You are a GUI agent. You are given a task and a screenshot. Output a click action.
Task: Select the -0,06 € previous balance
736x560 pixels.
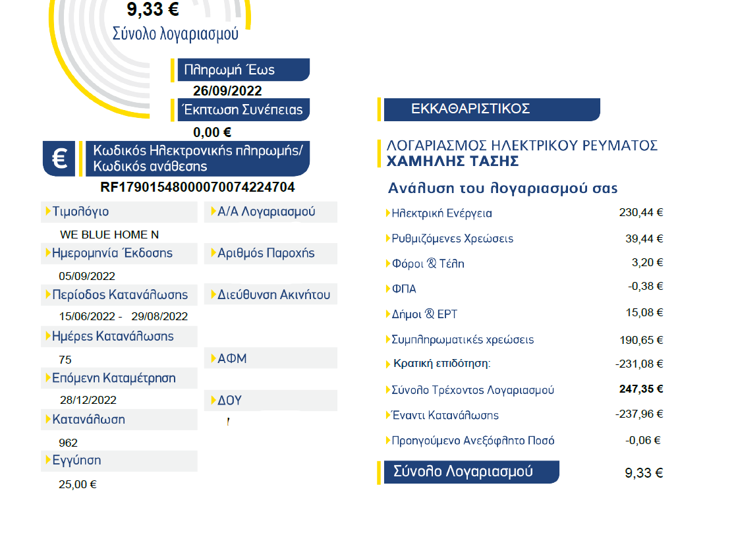click(x=643, y=440)
